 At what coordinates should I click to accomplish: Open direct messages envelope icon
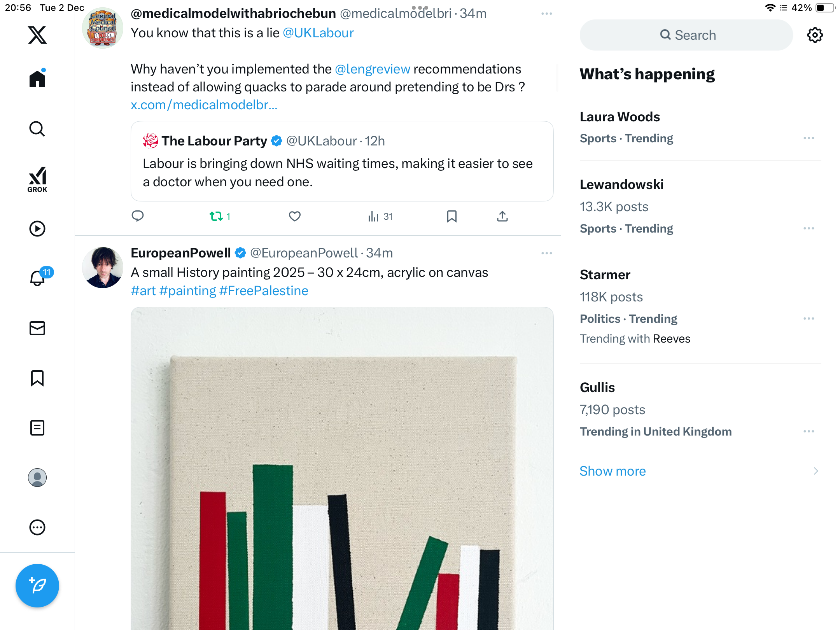(x=37, y=328)
